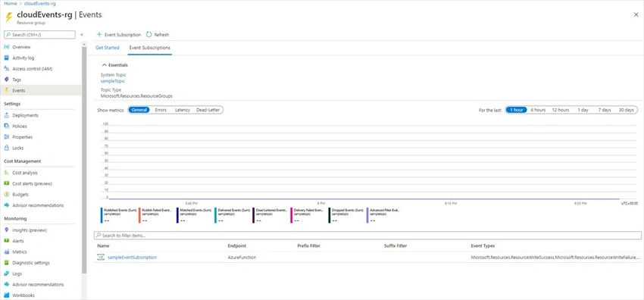The width and height of the screenshot is (644, 300).
Task: Select the Events lightning icon in the sidebar
Action: pos(7,90)
